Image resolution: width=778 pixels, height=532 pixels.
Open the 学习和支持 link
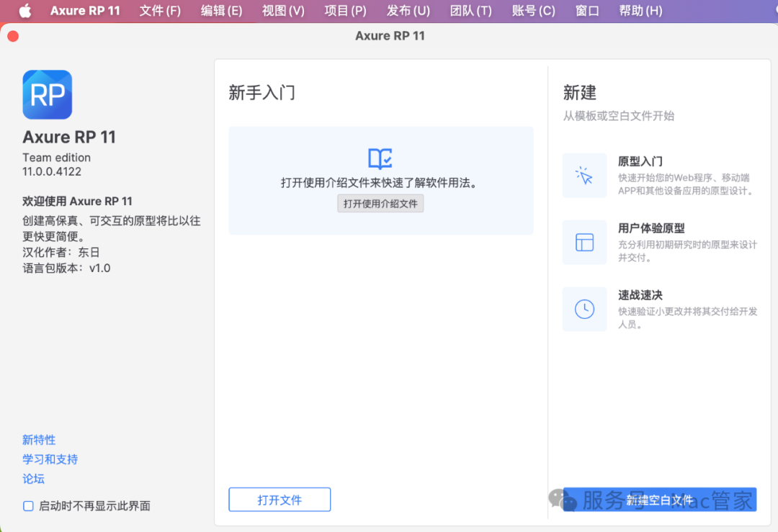tap(50, 459)
